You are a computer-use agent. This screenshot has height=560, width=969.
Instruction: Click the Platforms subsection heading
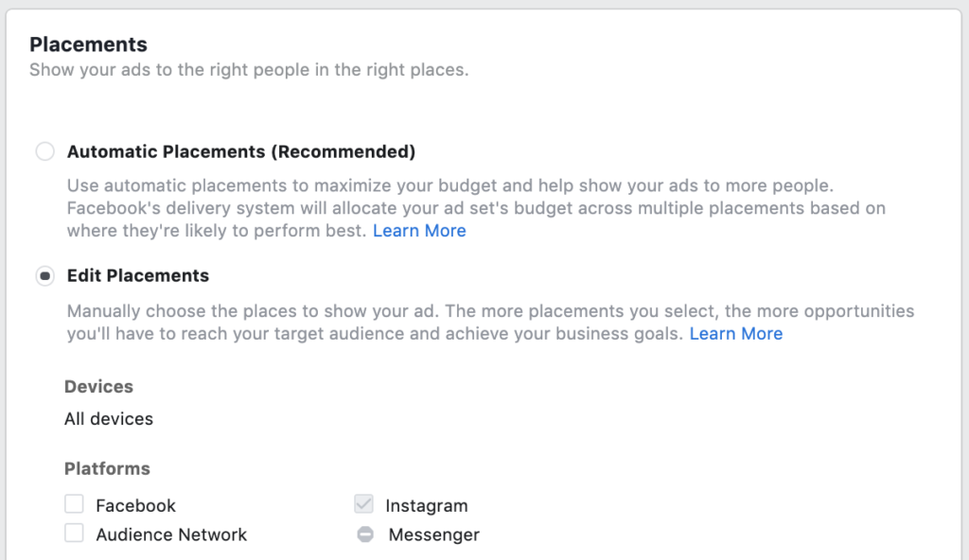point(107,469)
